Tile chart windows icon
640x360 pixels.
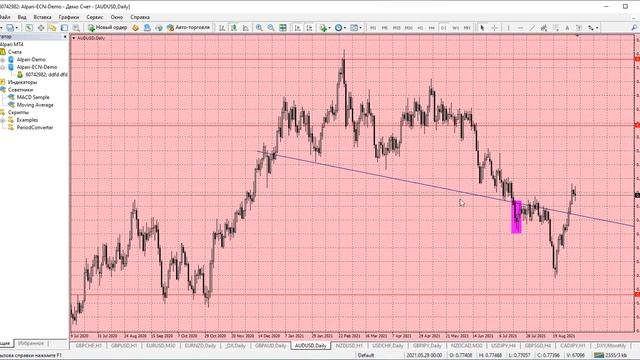coord(283,28)
